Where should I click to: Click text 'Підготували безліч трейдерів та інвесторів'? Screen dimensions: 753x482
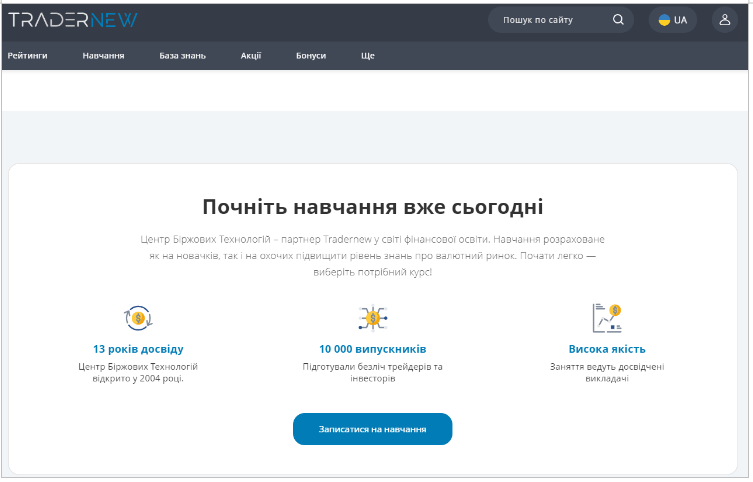tap(373, 373)
